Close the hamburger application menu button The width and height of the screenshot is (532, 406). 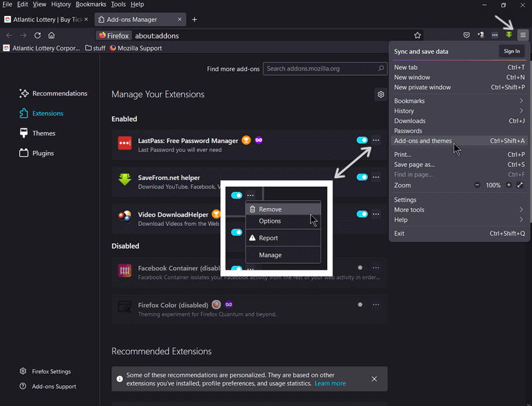click(x=523, y=35)
